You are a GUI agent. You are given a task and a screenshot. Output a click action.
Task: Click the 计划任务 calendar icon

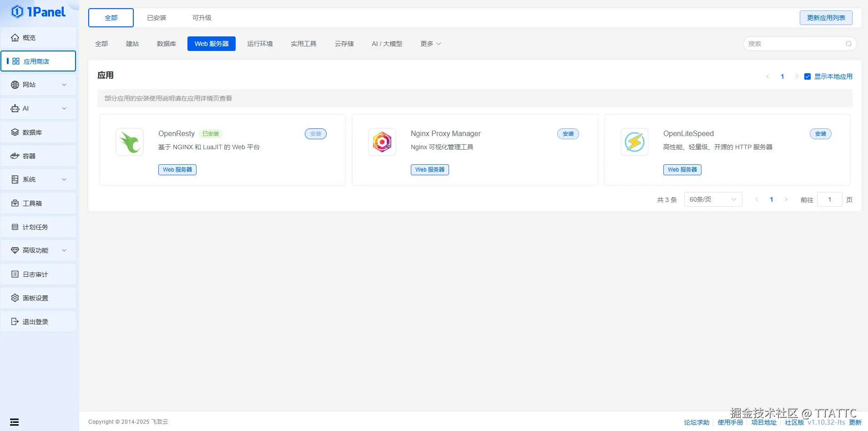15,227
